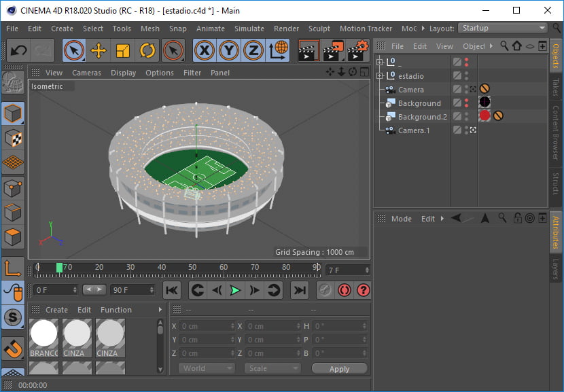Select the Rotate tool
The width and height of the screenshot is (564, 392).
tap(147, 50)
